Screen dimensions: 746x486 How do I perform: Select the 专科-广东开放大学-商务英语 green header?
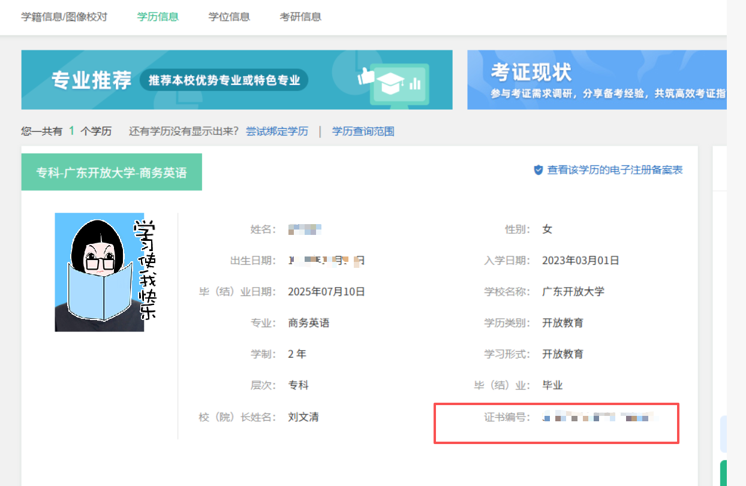point(111,172)
